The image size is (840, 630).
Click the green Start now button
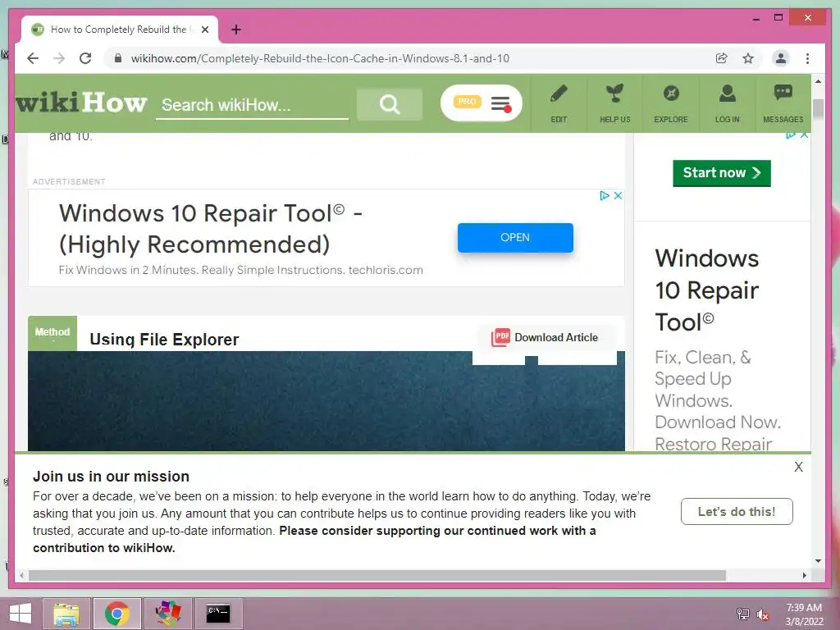coord(722,173)
